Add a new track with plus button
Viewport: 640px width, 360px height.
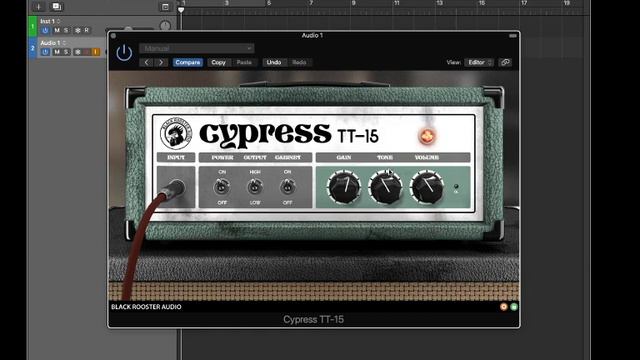[x=39, y=7]
